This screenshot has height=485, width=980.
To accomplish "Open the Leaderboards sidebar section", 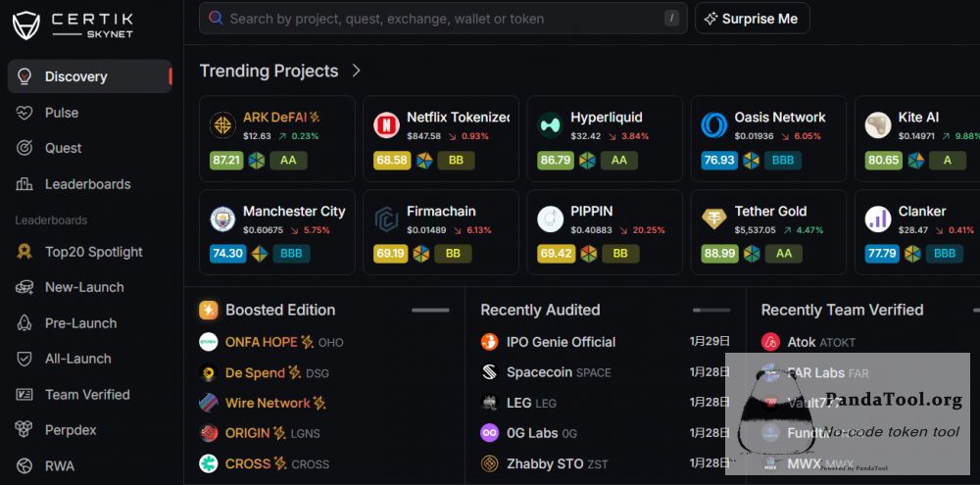I will pos(87,184).
